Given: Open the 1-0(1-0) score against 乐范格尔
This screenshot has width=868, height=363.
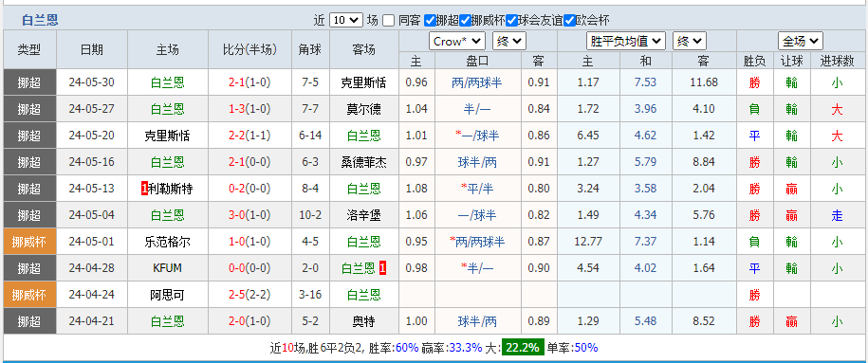Looking at the screenshot, I should [249, 242].
